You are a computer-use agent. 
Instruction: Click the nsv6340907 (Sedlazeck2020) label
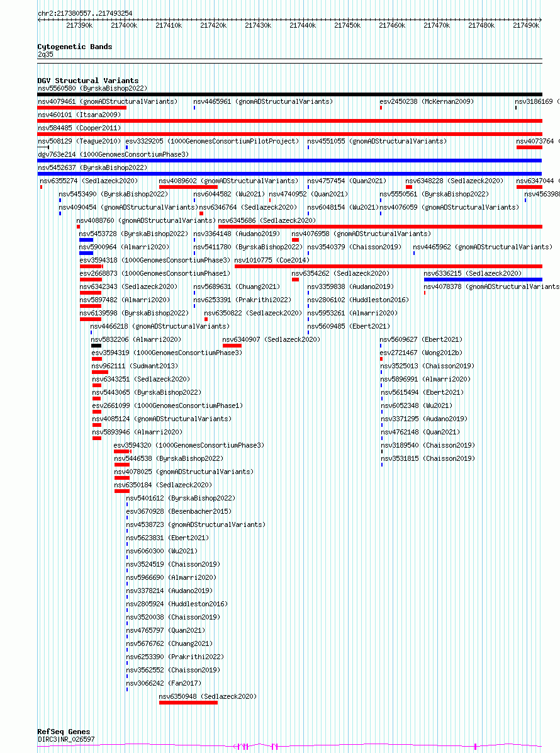point(271,339)
